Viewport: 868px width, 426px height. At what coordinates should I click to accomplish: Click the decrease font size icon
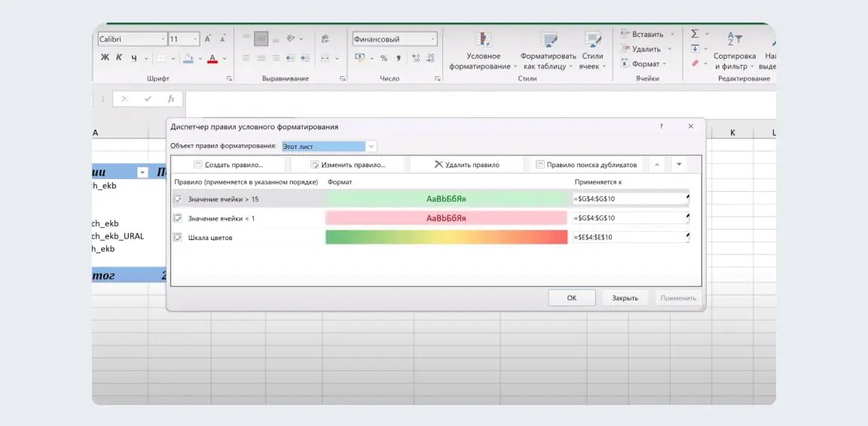click(x=222, y=39)
